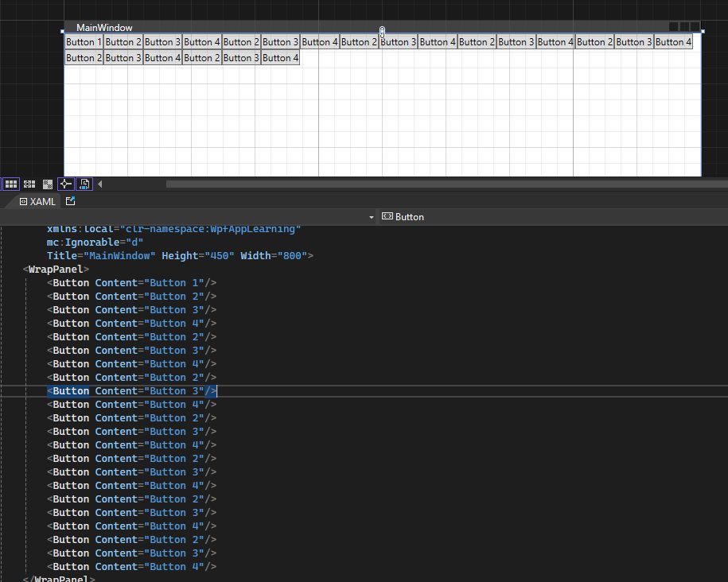
Task: Select last Button 4 in designer top row
Action: (x=673, y=42)
